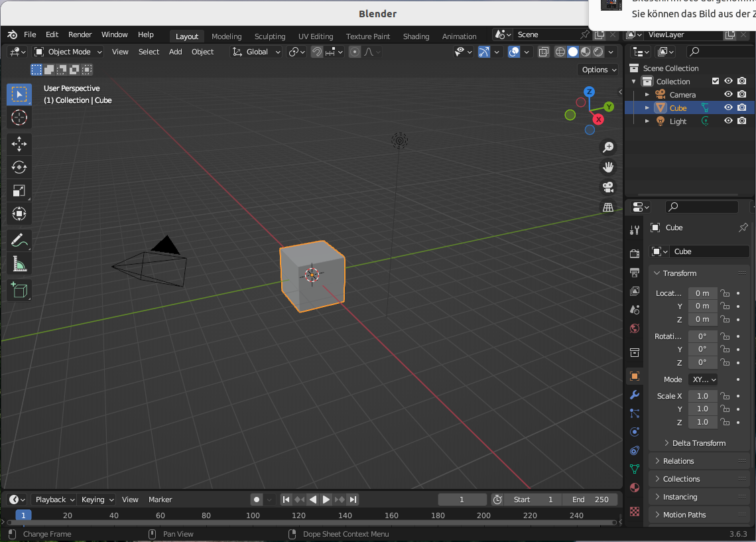
Task: Open the Options dropdown
Action: (x=598, y=70)
